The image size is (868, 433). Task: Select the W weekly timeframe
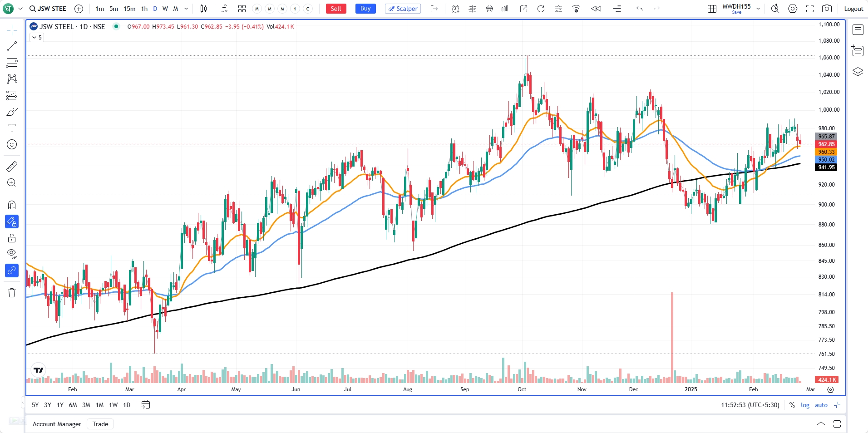165,9
